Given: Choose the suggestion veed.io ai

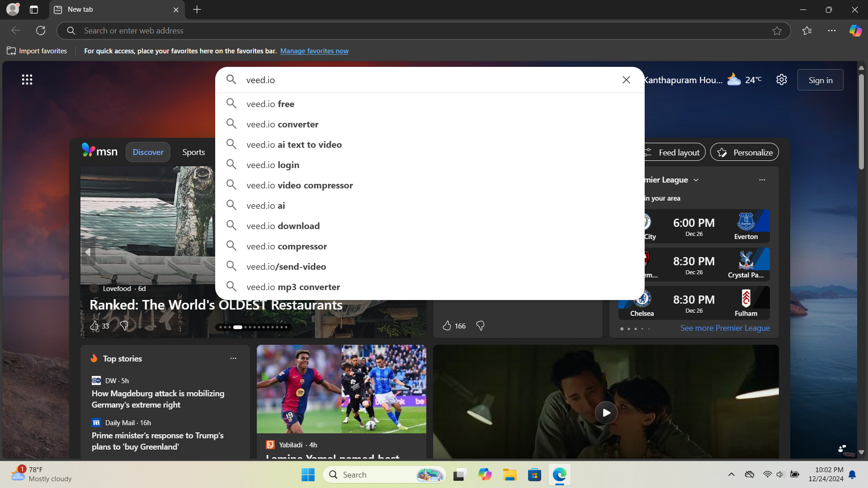Looking at the screenshot, I should [429, 206].
